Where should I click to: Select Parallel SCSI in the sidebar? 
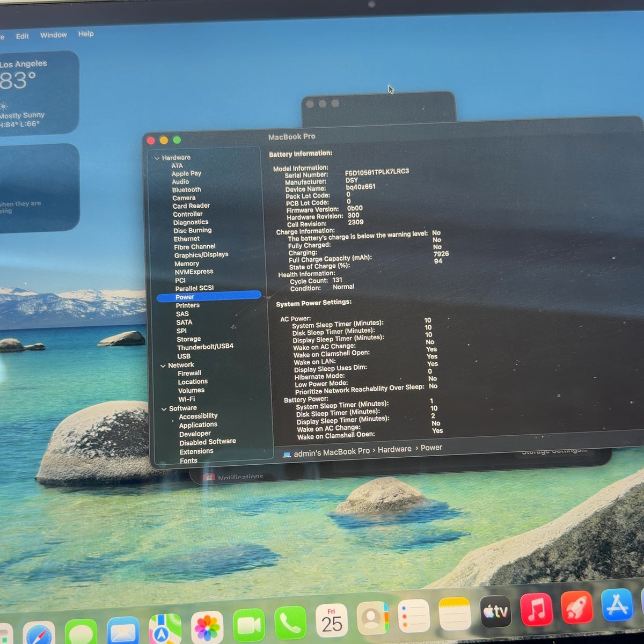(x=194, y=288)
